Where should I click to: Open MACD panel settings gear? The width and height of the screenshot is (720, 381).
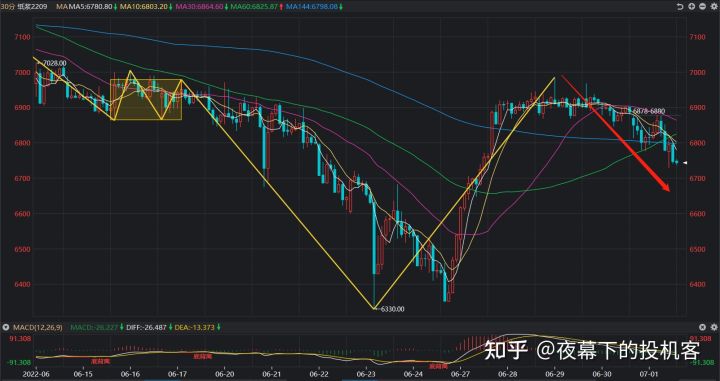click(x=714, y=327)
